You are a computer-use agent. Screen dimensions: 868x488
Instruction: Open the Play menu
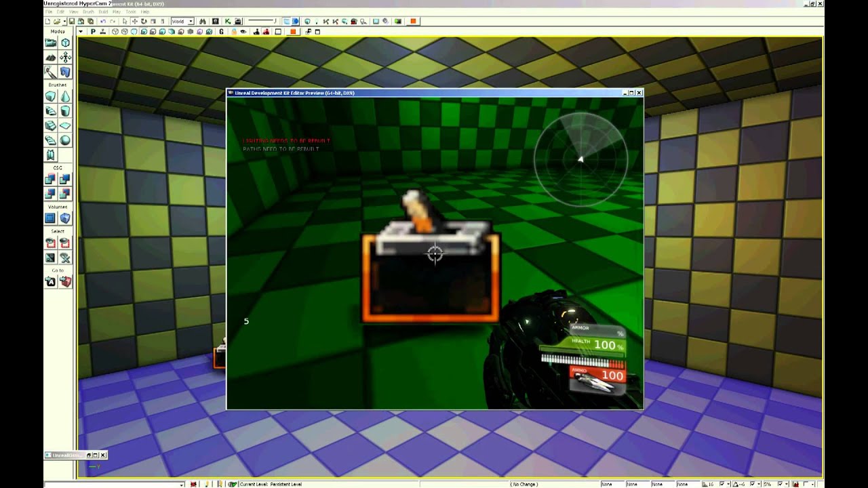pos(116,12)
